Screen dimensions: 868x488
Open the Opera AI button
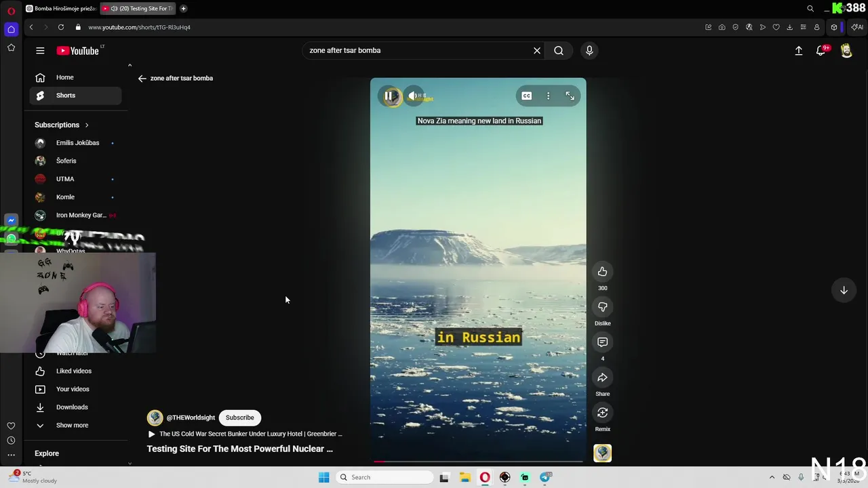(857, 27)
